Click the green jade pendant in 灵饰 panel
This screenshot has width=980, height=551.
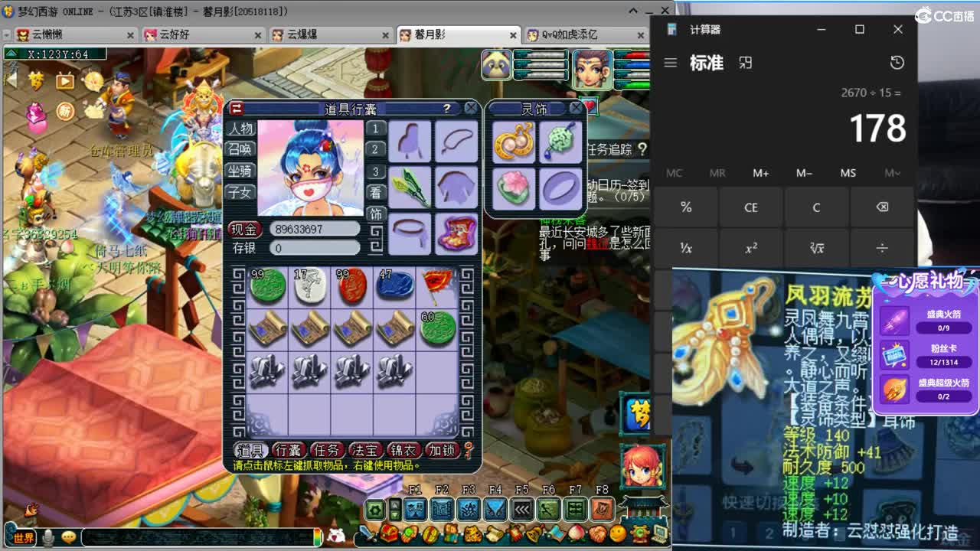coord(560,142)
